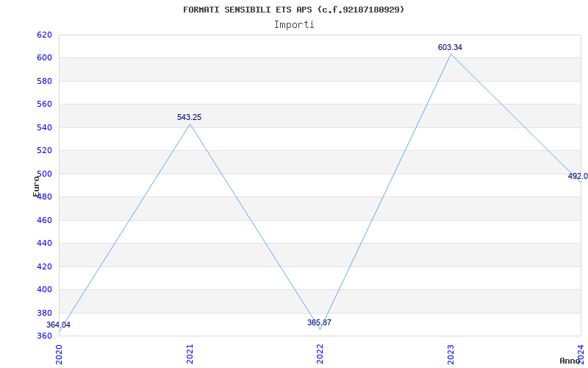Click the data label 364.04
Image resolution: width=588 pixels, height=368 pixels.
[58, 325]
